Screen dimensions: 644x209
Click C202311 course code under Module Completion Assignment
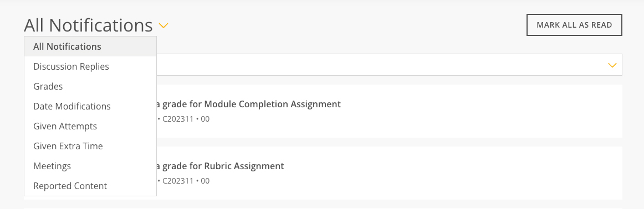point(178,119)
